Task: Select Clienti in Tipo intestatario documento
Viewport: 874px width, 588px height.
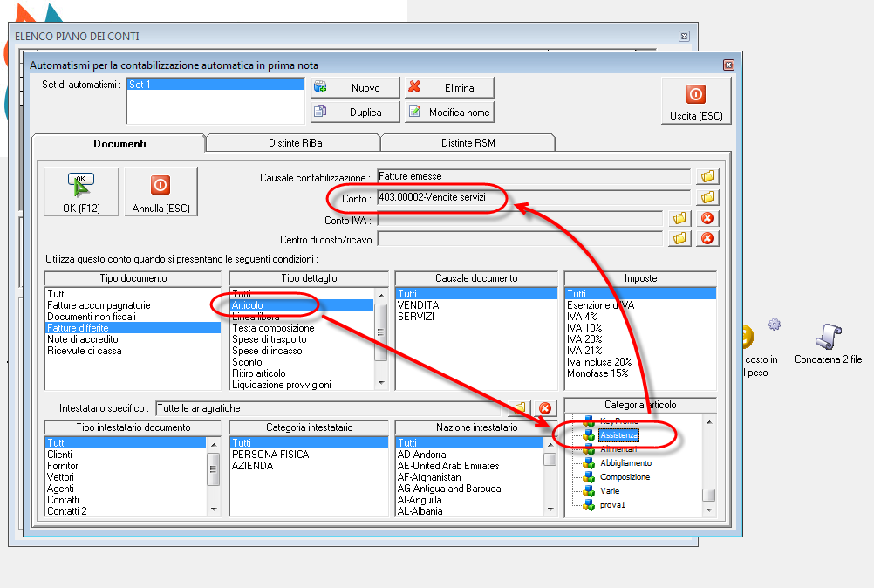Action: pyautogui.click(x=126, y=455)
